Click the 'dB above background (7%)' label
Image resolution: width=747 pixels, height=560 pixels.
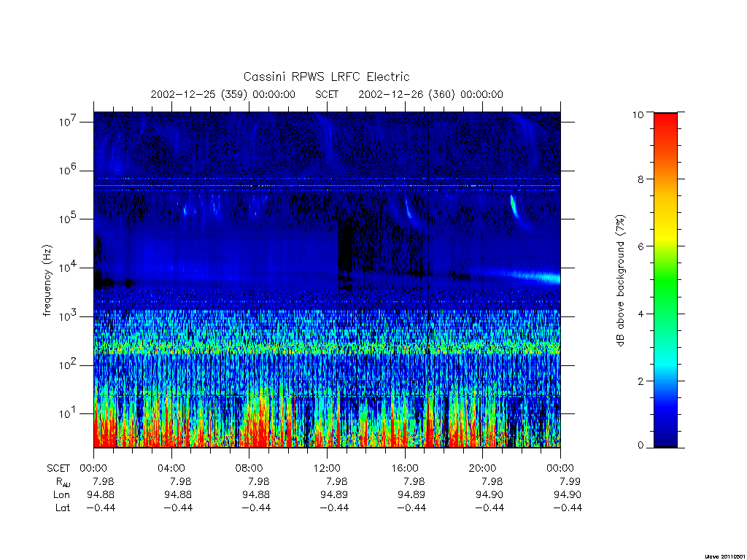point(620,281)
